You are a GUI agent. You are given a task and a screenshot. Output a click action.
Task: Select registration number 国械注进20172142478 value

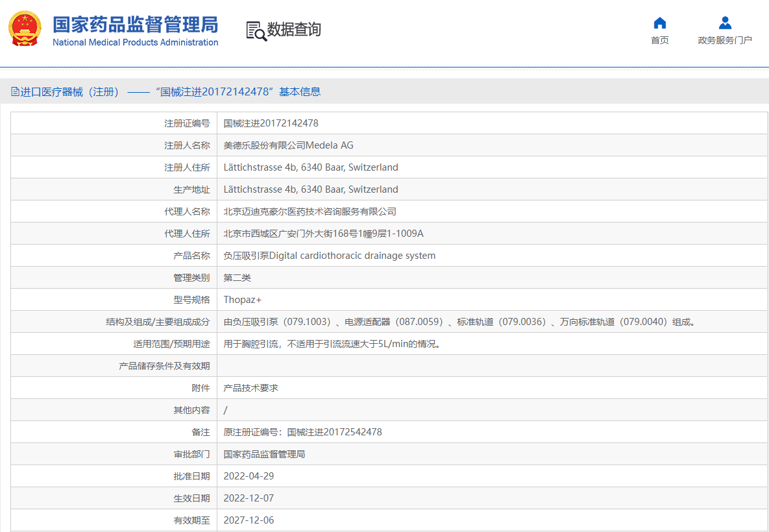[271, 123]
